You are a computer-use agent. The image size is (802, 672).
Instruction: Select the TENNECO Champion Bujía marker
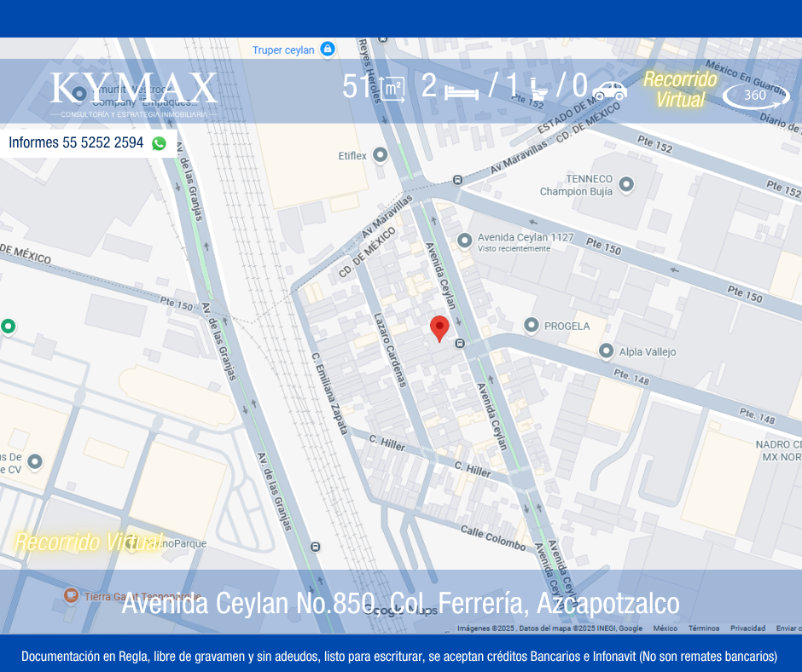point(626,184)
